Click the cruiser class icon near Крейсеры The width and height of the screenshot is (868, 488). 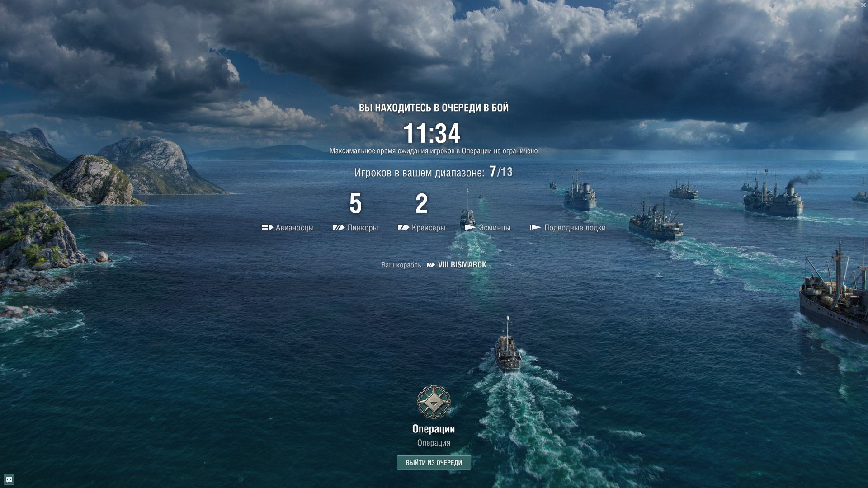(x=403, y=227)
